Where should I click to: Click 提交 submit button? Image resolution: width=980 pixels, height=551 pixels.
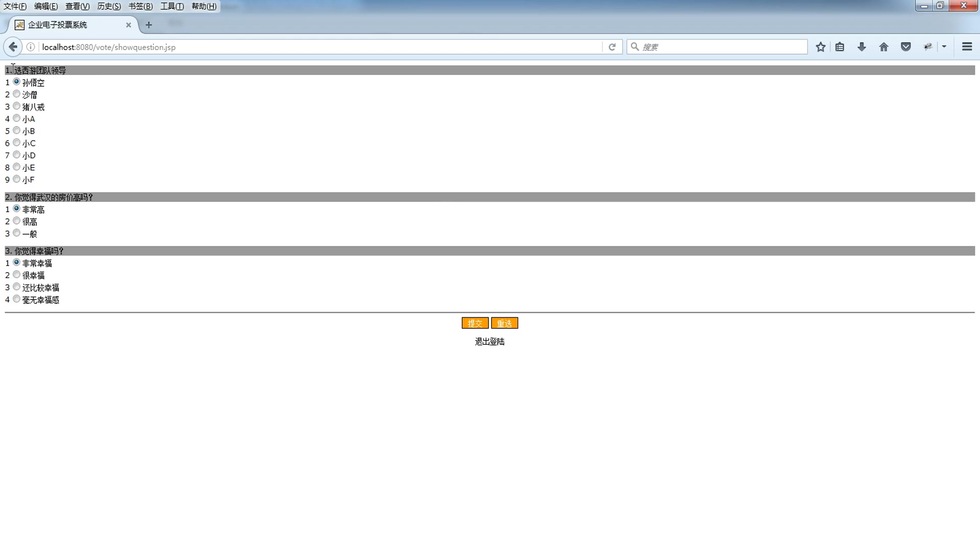(x=475, y=323)
